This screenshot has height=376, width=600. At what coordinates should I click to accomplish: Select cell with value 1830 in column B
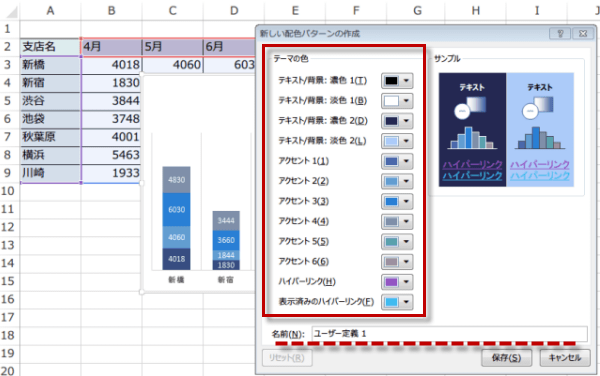111,83
